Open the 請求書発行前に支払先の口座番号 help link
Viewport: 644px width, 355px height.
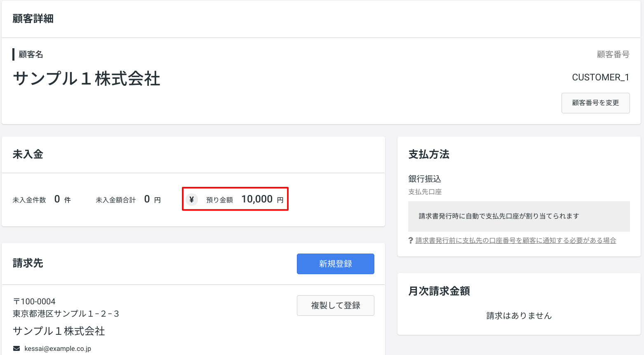pos(516,240)
